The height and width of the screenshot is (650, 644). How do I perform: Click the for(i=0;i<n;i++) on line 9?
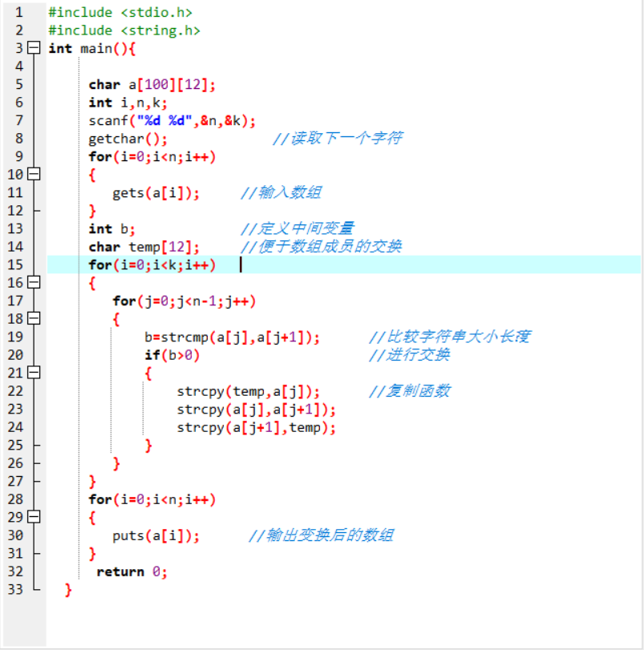click(x=152, y=157)
